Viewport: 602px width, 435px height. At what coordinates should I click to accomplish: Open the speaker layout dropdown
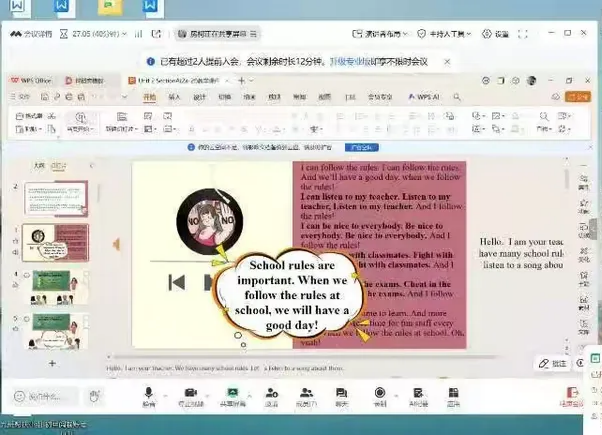pyautogui.click(x=380, y=34)
